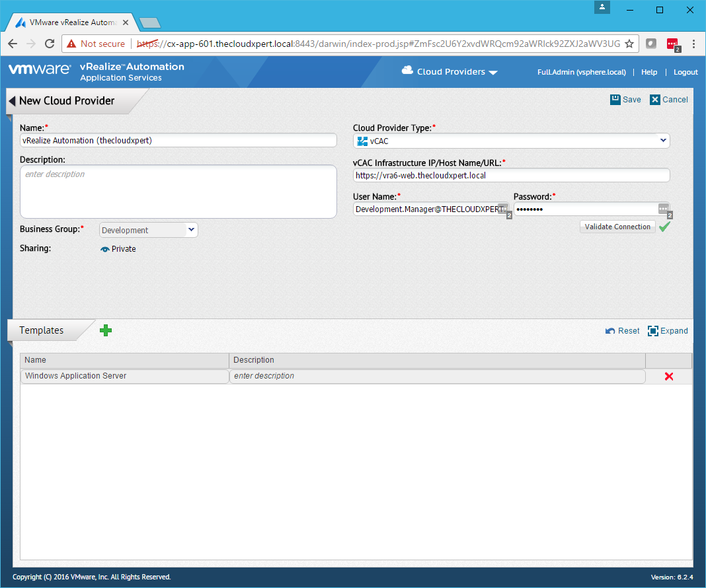Click into the Description text area
Viewport: 706px width, 588px height.
pyautogui.click(x=178, y=192)
